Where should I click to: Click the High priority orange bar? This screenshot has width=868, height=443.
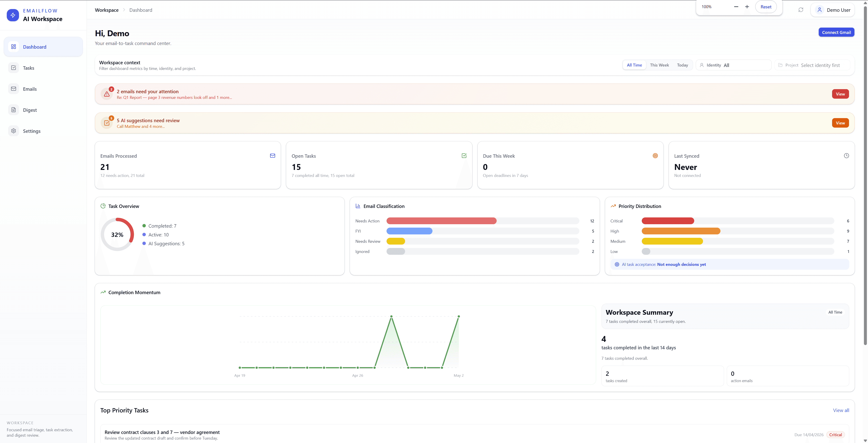point(681,231)
